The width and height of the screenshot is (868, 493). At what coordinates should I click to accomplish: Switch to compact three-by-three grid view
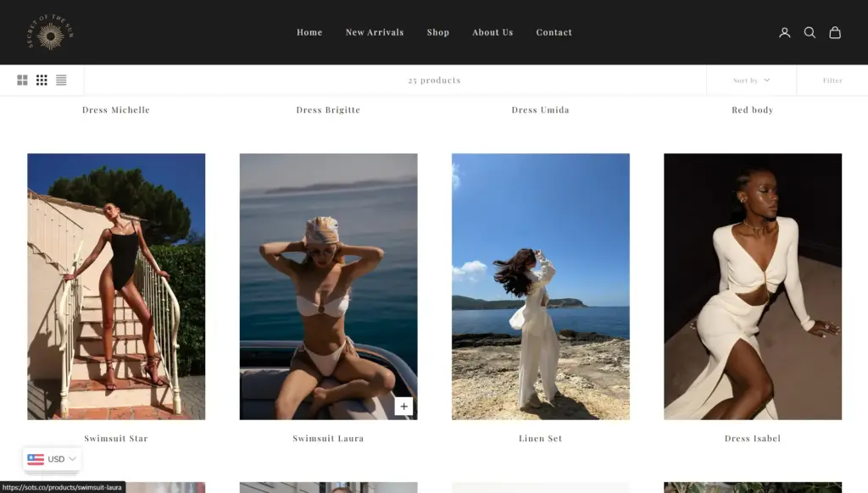click(x=42, y=80)
